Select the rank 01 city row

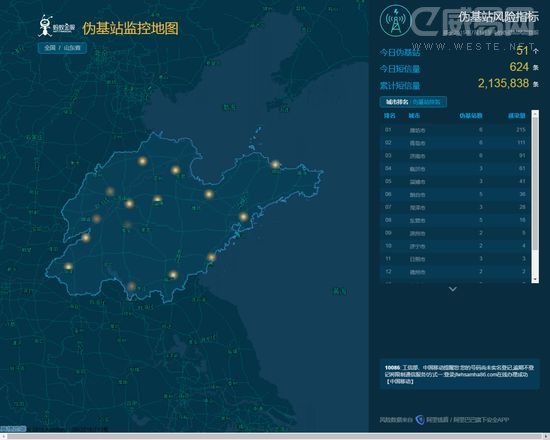point(455,130)
